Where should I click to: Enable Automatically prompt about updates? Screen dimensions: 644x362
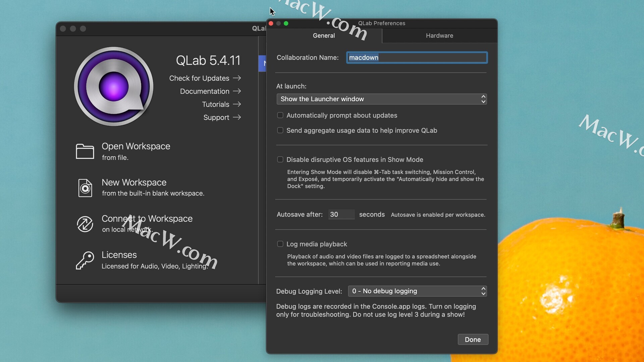[280, 115]
